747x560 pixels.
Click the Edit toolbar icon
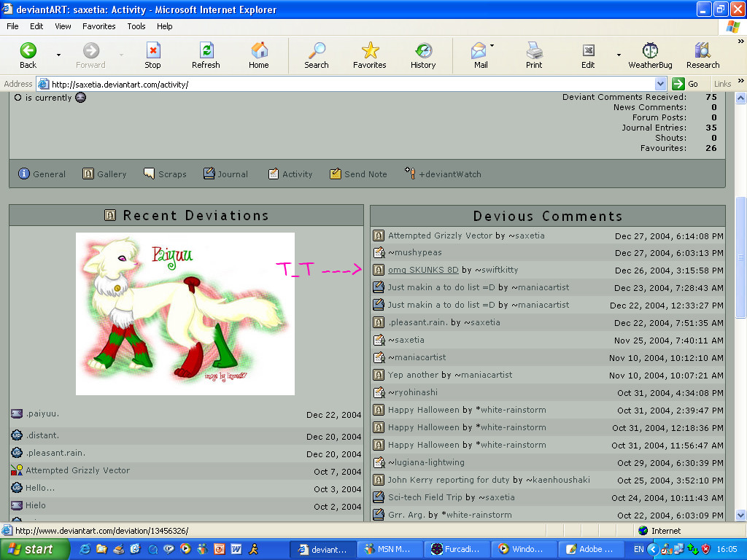point(589,50)
